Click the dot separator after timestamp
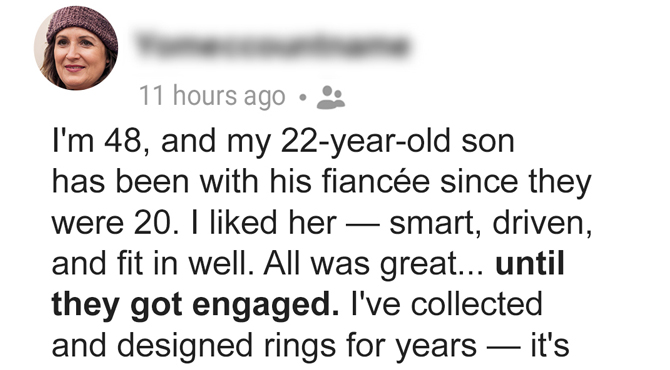The width and height of the screenshot is (670, 370). pyautogui.click(x=303, y=98)
